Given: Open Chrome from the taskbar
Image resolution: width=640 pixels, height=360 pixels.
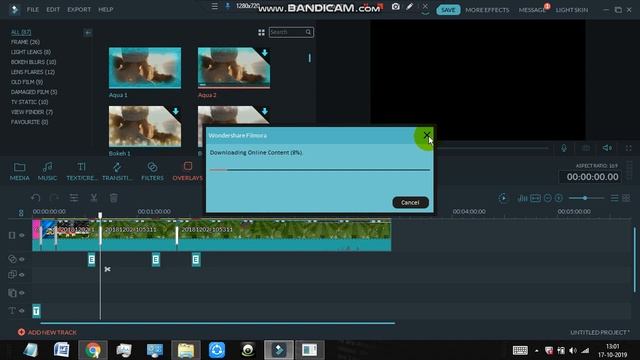Looking at the screenshot, I should click(x=93, y=350).
